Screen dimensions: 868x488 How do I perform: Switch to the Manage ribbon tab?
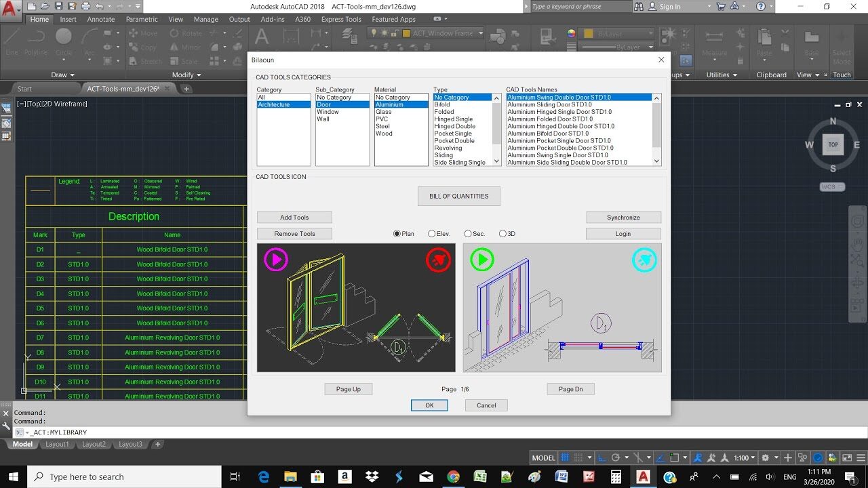tap(206, 20)
